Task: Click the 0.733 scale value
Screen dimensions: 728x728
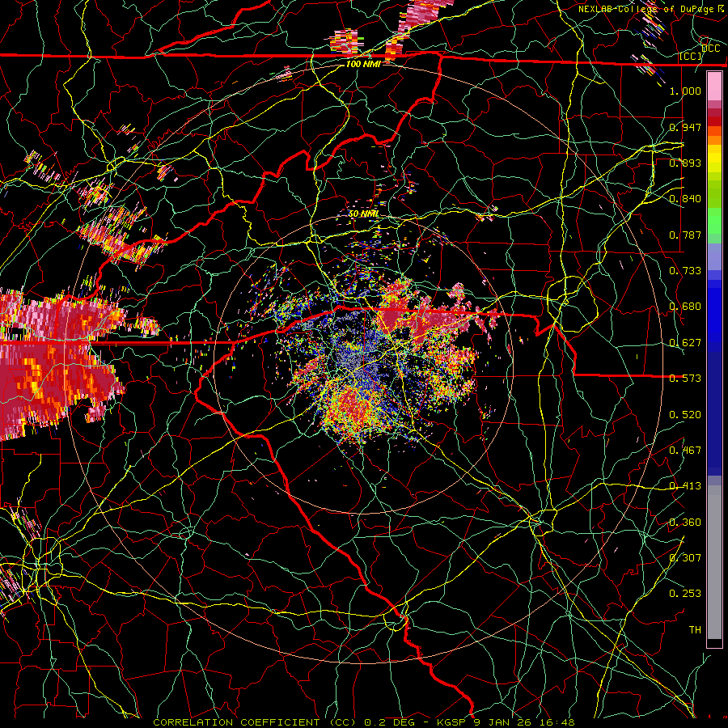Action: [x=685, y=270]
